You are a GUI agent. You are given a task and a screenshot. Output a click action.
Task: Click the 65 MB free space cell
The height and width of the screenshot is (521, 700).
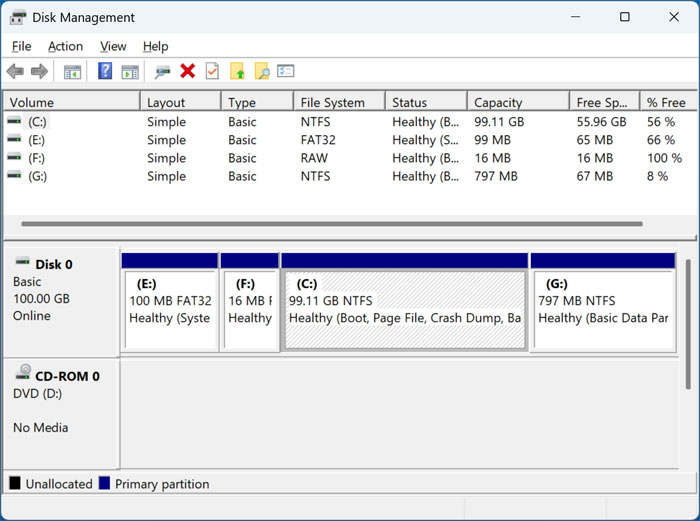click(x=595, y=140)
